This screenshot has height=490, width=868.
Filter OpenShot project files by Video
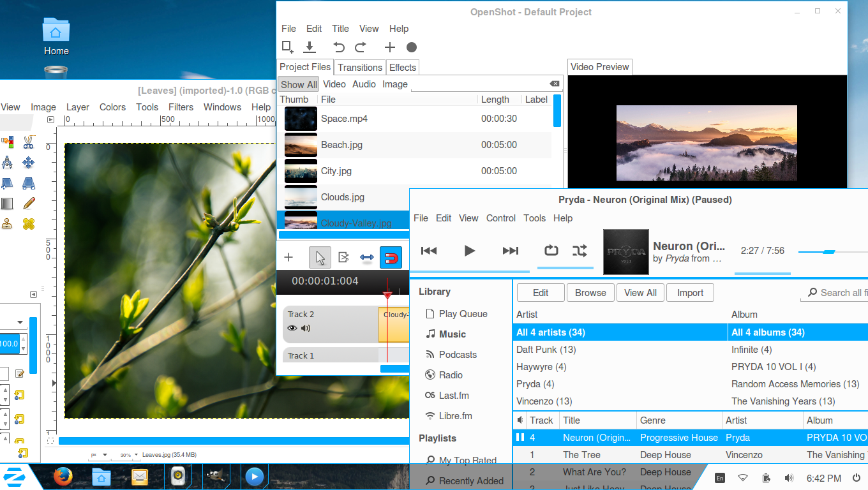click(334, 84)
